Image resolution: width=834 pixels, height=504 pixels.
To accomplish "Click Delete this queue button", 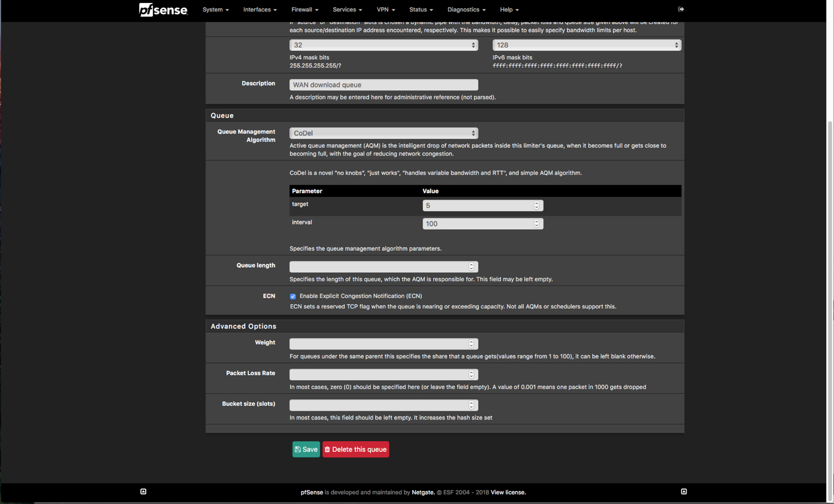I will tap(356, 450).
